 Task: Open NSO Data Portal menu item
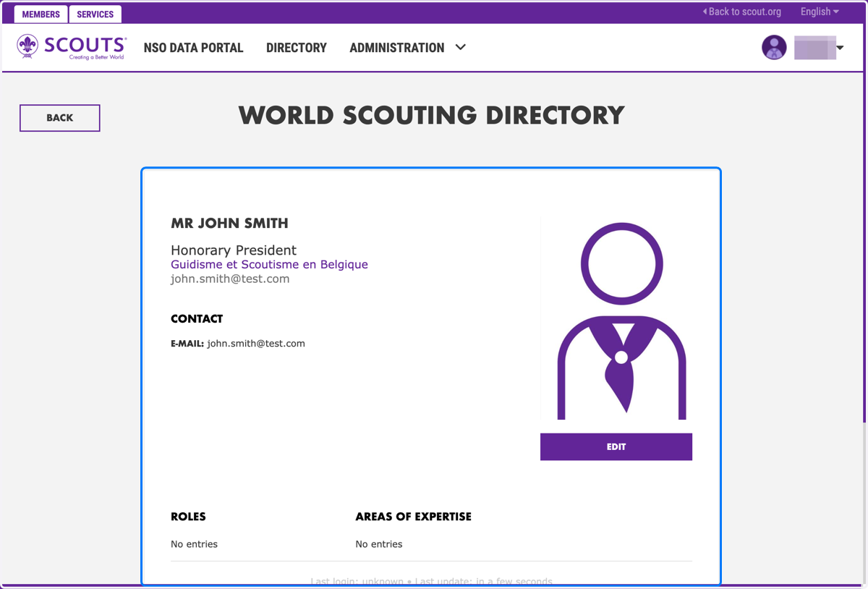tap(194, 48)
